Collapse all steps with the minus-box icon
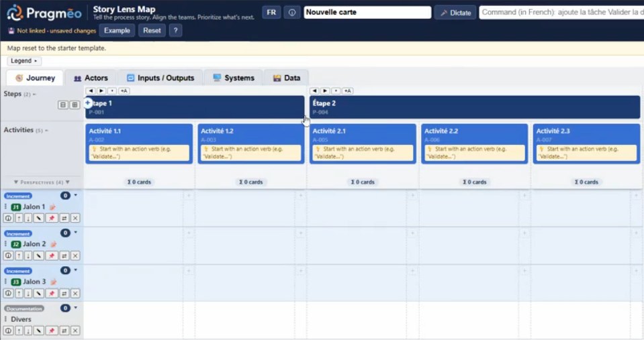This screenshot has width=644, height=340. (63, 105)
